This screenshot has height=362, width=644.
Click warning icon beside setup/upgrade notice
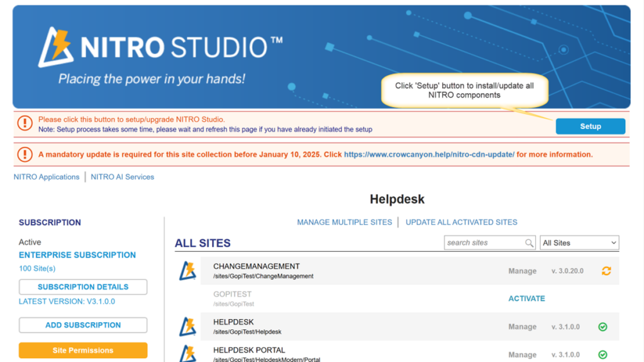point(25,123)
